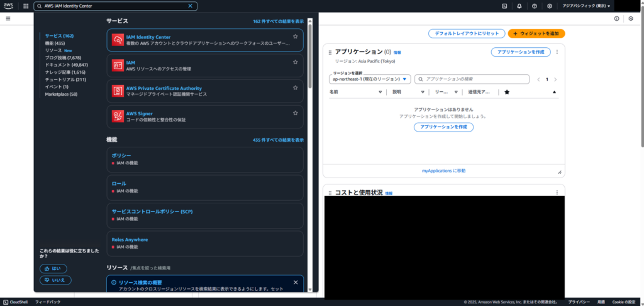Click AWS Private Certificate Authority icon
This screenshot has width=644, height=306.
click(118, 91)
